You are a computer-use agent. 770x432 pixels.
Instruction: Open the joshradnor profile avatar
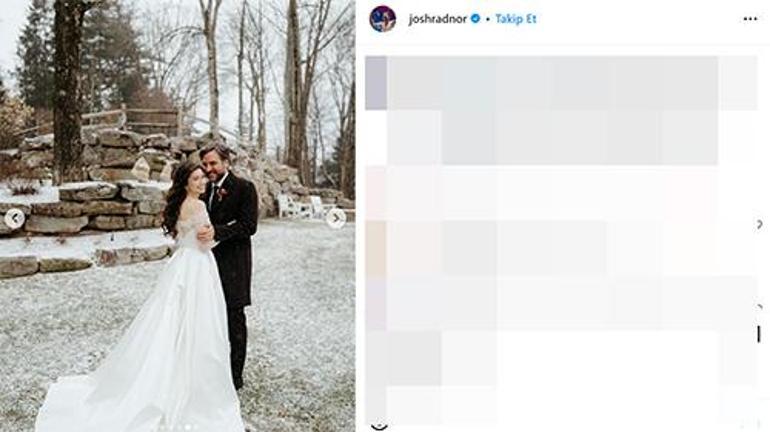coord(383,19)
